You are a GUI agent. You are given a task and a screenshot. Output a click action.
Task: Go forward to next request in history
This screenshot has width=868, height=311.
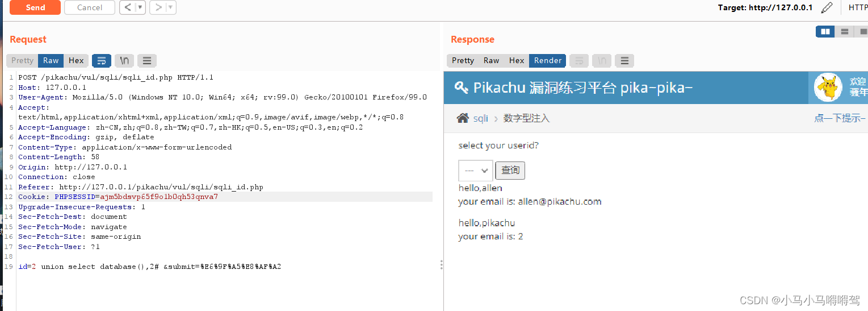click(x=158, y=7)
